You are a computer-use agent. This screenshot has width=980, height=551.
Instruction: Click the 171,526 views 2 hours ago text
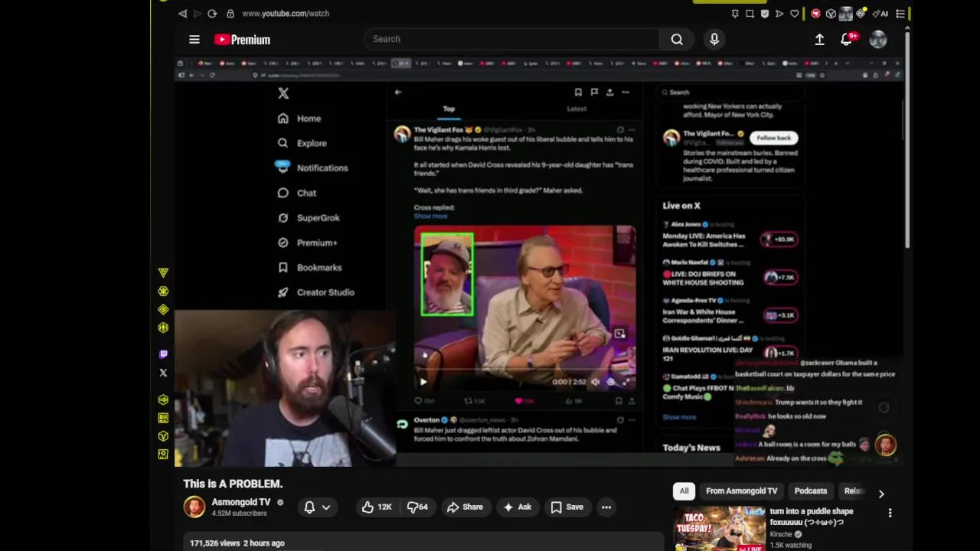(237, 543)
